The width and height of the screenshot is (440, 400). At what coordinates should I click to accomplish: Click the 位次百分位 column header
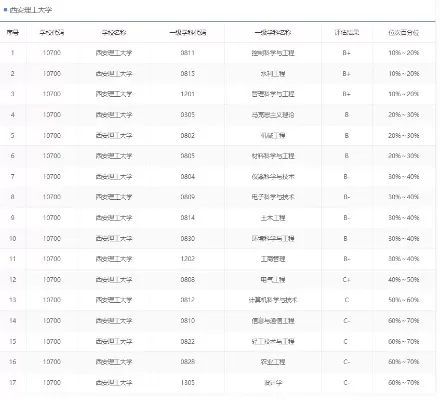(x=404, y=33)
